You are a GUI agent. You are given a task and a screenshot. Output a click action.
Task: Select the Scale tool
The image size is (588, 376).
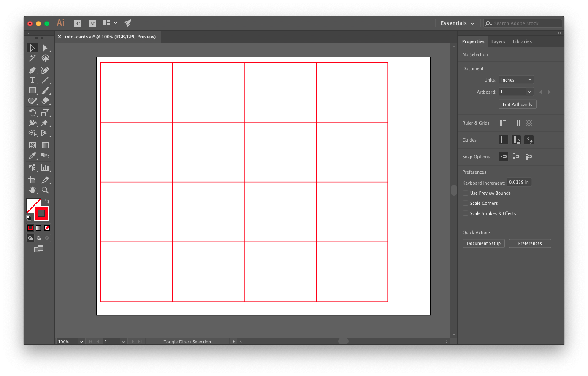pyautogui.click(x=45, y=113)
